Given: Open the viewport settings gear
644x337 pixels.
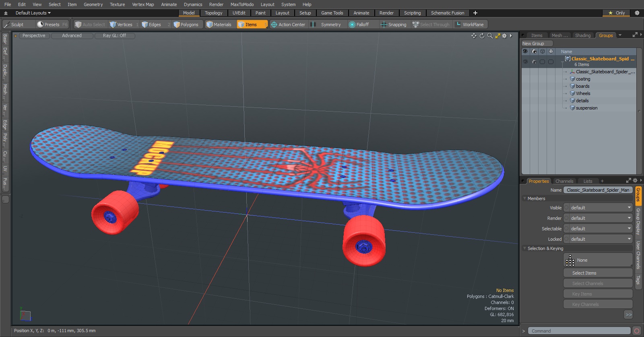Looking at the screenshot, I should tap(504, 36).
